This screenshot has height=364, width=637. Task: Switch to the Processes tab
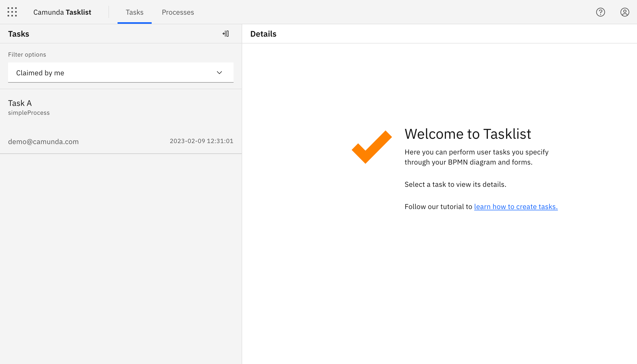(x=178, y=12)
